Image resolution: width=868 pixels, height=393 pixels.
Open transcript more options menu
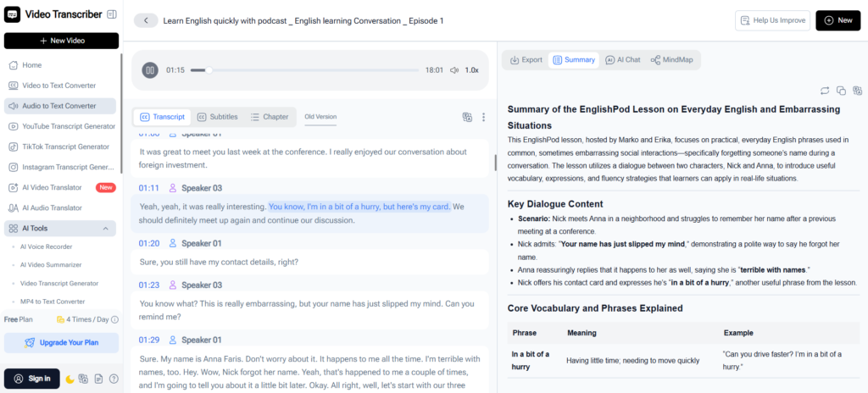tap(483, 118)
